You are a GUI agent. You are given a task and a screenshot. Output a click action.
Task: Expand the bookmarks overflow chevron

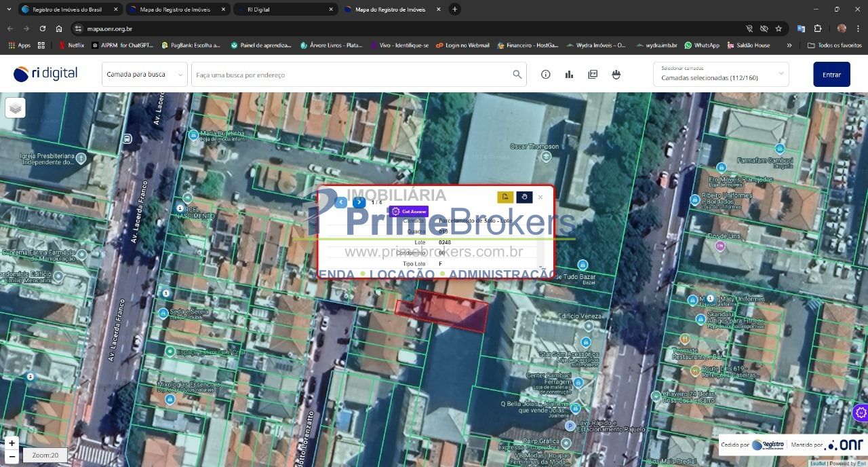[x=789, y=45]
